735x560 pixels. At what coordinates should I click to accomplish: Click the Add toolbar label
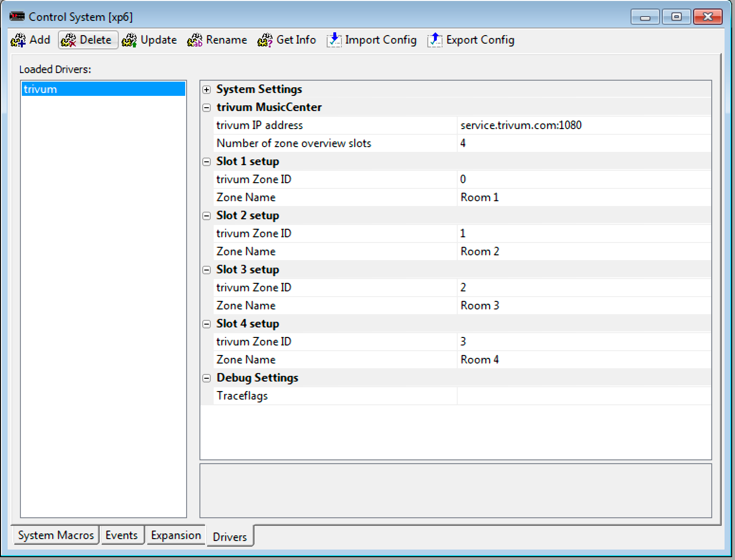tap(40, 40)
